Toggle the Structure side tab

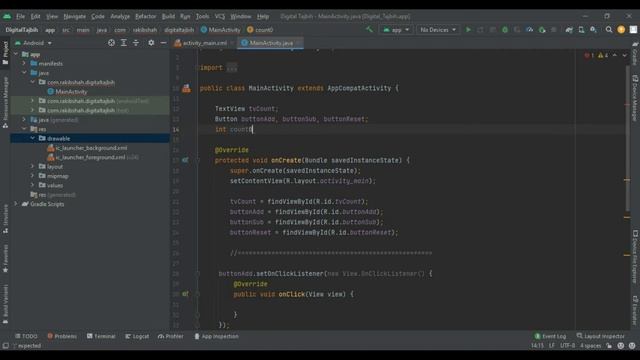(x=5, y=219)
